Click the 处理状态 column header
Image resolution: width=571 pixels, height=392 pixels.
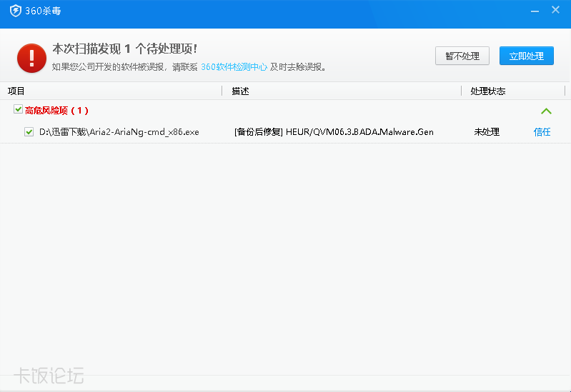tap(487, 91)
